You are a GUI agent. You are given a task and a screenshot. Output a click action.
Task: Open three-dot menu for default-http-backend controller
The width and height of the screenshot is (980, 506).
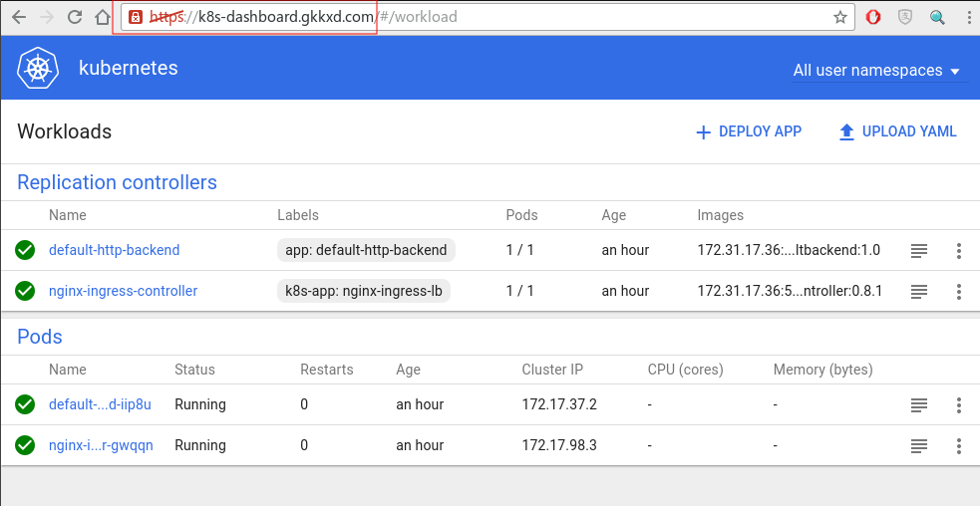958,251
